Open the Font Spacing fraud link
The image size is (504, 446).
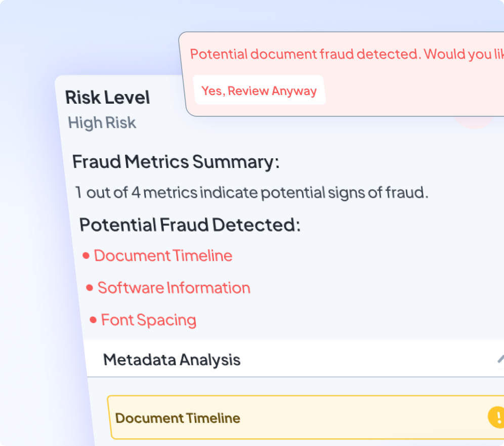[x=148, y=320]
